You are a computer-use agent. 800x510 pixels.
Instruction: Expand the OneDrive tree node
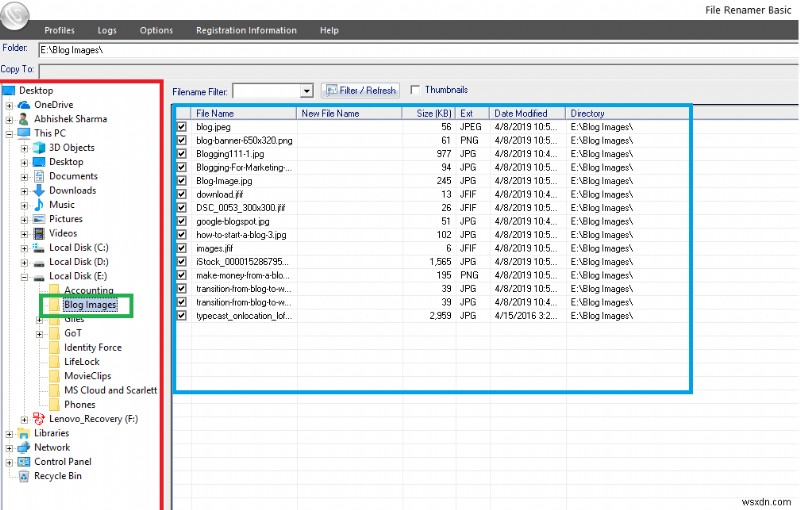click(9, 106)
